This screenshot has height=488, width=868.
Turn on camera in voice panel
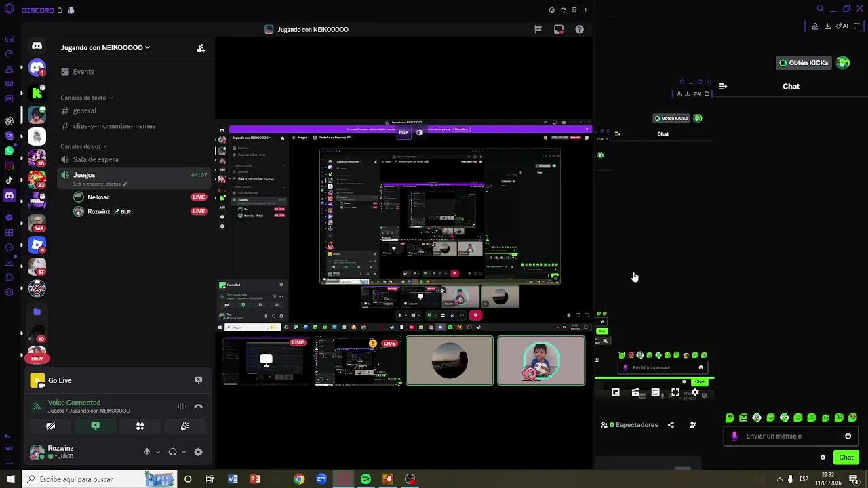click(50, 426)
